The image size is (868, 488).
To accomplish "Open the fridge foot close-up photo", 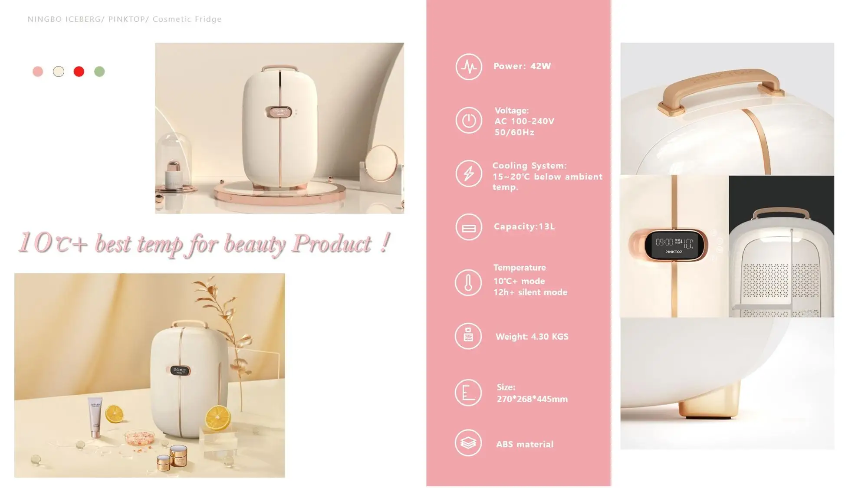I will click(727, 383).
